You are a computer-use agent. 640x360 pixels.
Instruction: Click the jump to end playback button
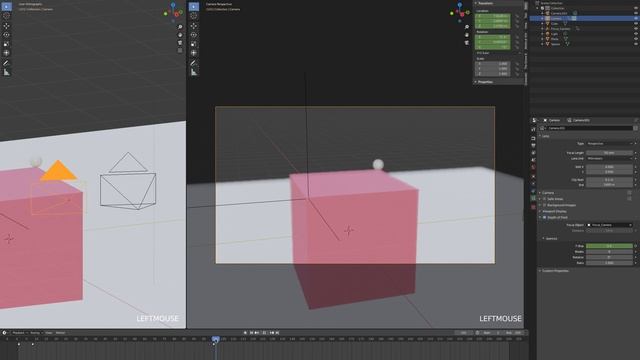tap(278, 333)
